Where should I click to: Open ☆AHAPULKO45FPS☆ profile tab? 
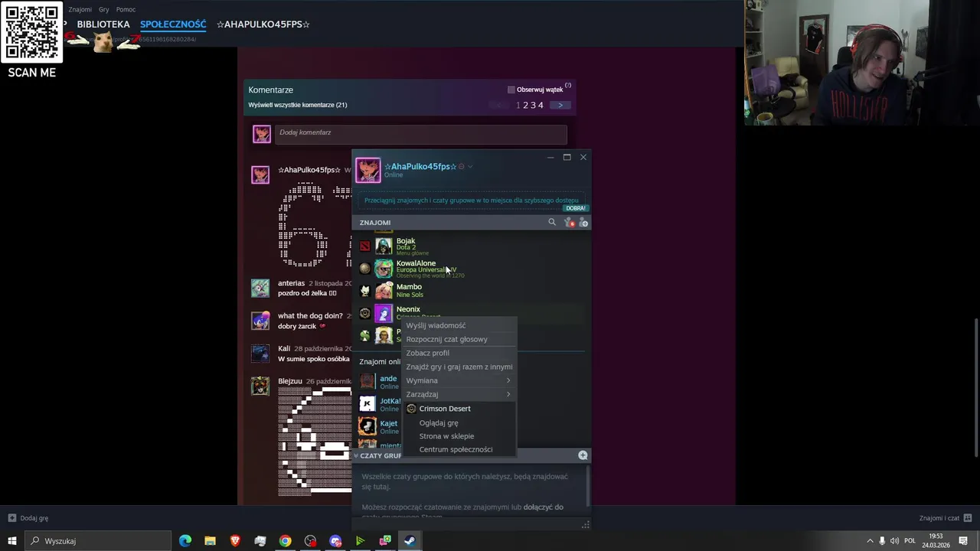click(263, 24)
